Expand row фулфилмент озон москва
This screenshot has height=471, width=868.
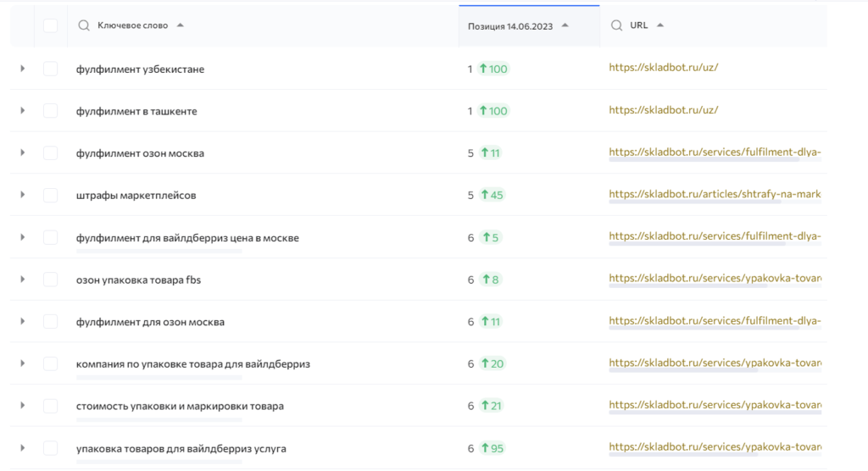click(x=23, y=152)
